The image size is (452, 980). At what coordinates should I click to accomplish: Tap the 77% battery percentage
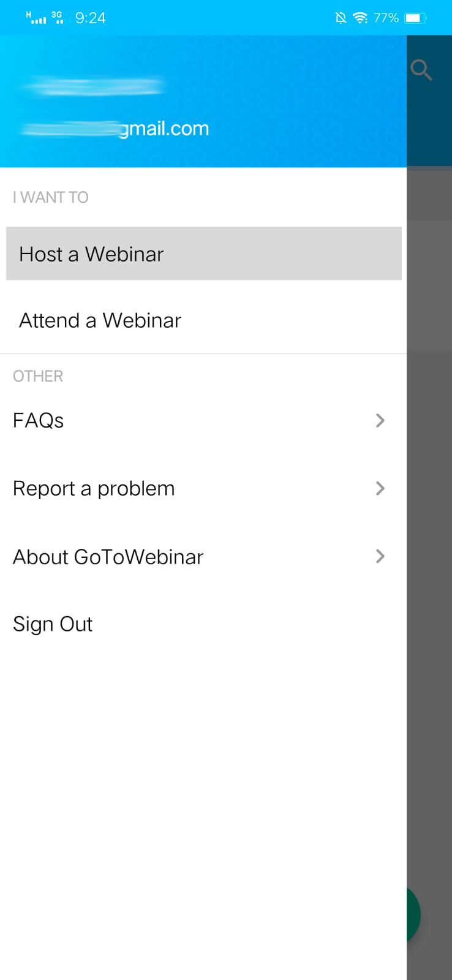click(x=386, y=18)
